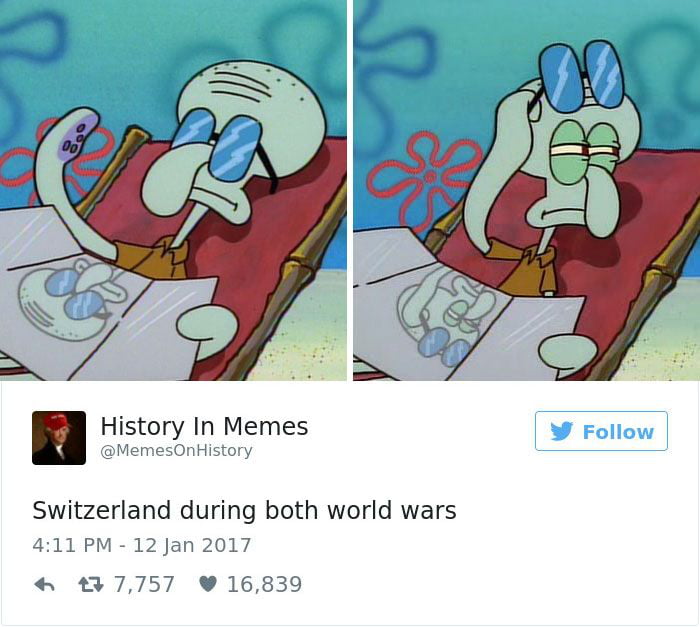Image resolution: width=700 pixels, height=627 pixels.
Task: Click the sunglasses raised on Squidward's forehead
Action: point(580,76)
